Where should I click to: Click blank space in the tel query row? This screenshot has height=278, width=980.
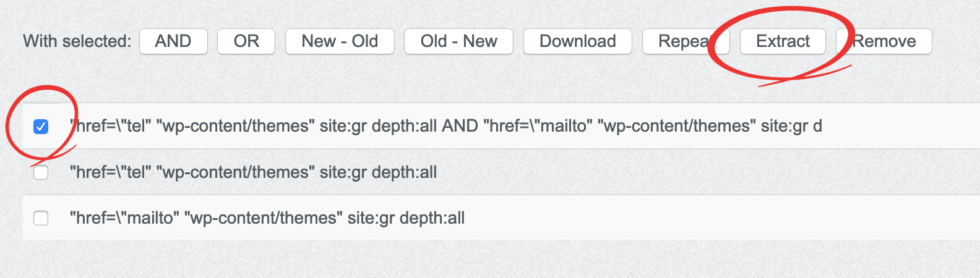pyautogui.click(x=711, y=172)
